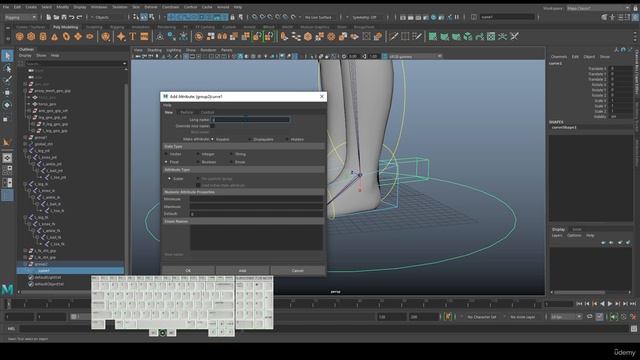
Task: Click the Minimum value field
Action: click(256, 199)
